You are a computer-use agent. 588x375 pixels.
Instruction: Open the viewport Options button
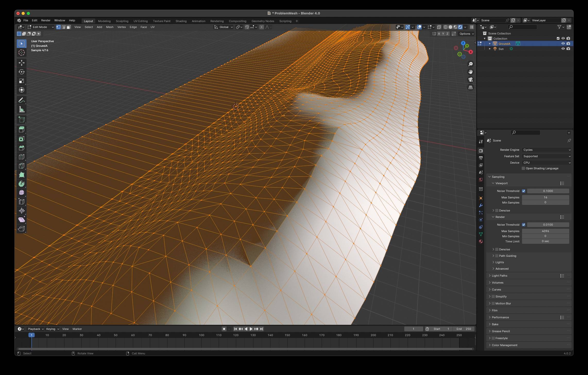(466, 34)
